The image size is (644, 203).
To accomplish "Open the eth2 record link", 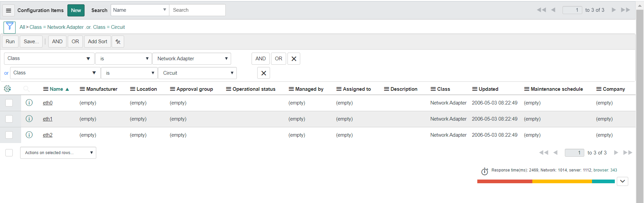I will pos(48,135).
